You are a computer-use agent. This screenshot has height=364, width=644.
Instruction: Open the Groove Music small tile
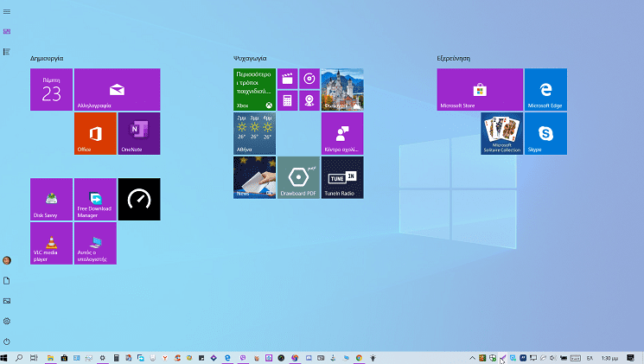point(309,79)
